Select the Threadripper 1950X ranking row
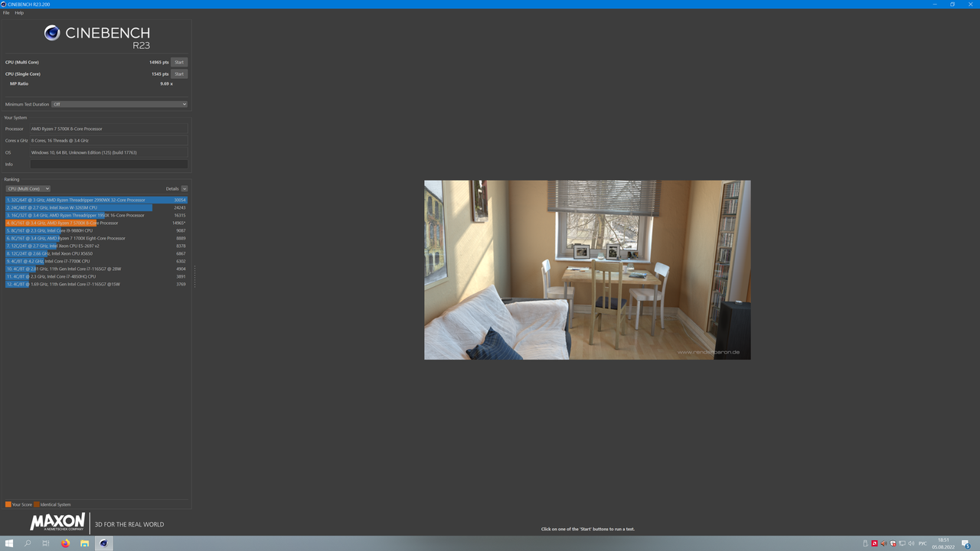The image size is (980, 551). point(96,215)
